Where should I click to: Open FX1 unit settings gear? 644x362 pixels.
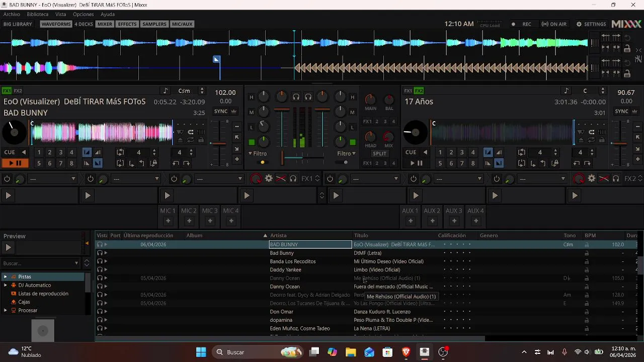coord(269,178)
